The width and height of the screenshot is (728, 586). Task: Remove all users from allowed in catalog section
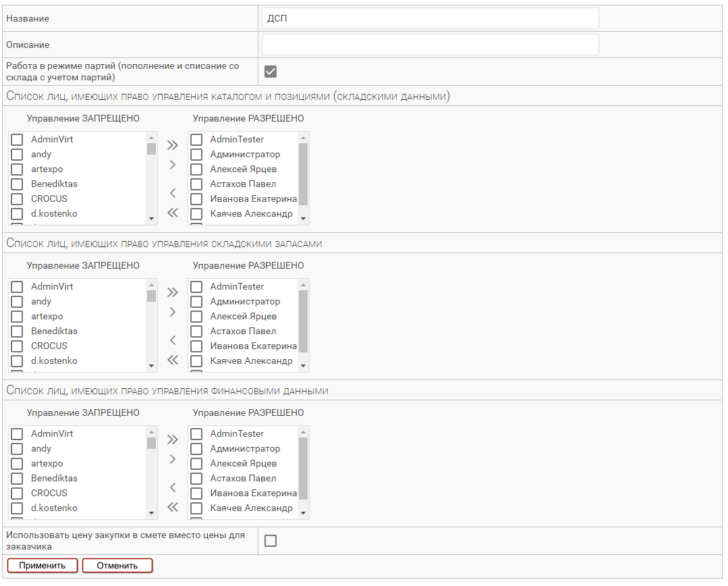(x=173, y=213)
